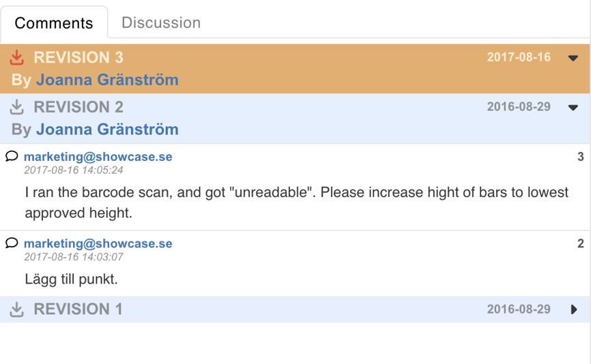Switch to the Discussion tab
This screenshot has width=591, height=364.
(x=161, y=22)
